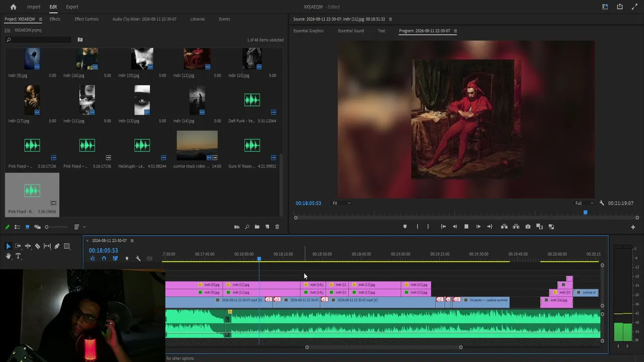Click Export Frame camera icon
This screenshot has height=362, width=644.
click(528, 227)
